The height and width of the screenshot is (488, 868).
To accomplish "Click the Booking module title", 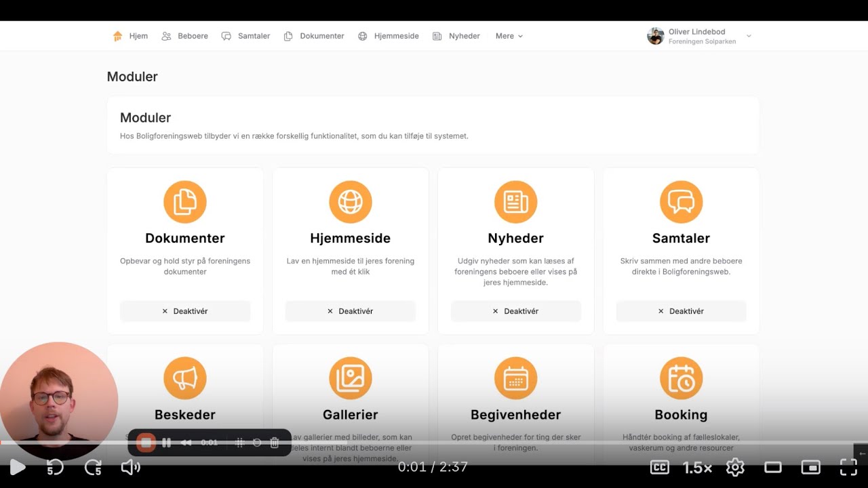I will 682,415.
